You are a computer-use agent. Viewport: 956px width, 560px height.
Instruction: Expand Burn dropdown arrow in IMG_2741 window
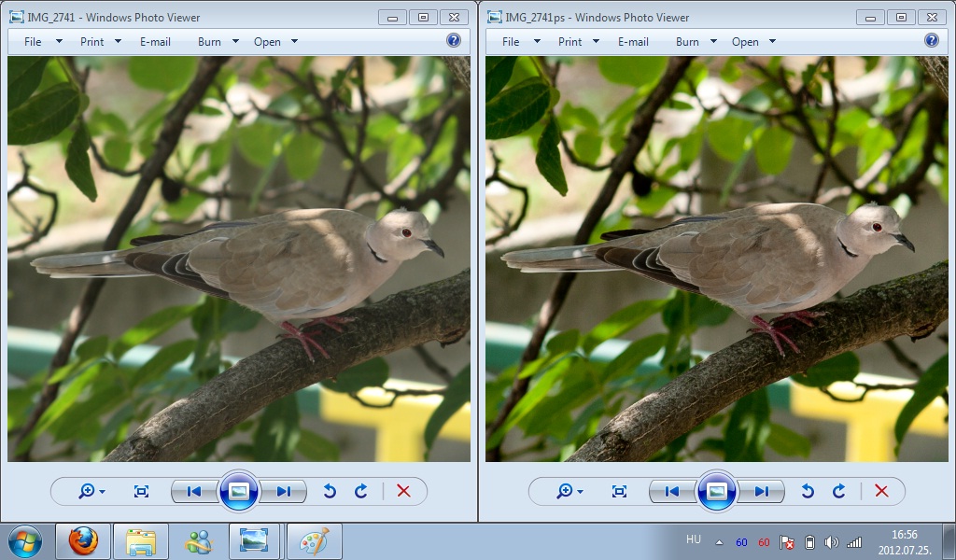point(235,41)
